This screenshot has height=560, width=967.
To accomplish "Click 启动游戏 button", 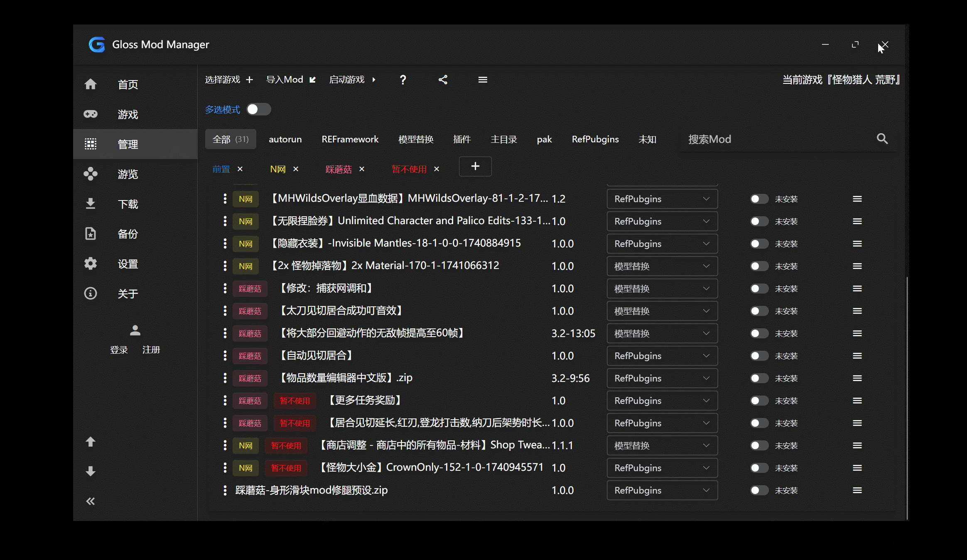I will (353, 80).
